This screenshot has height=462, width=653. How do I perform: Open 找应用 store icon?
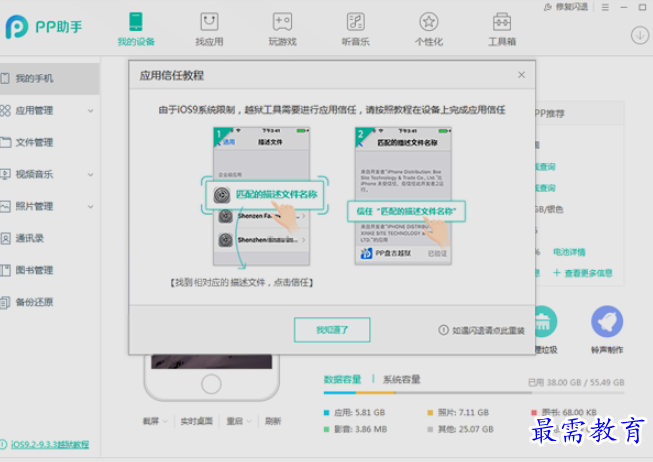click(209, 22)
